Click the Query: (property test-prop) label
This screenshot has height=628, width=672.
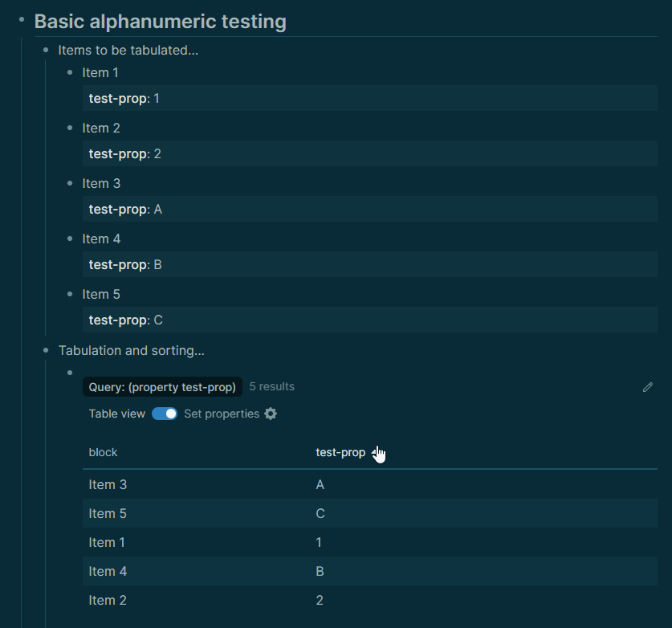[x=162, y=386]
